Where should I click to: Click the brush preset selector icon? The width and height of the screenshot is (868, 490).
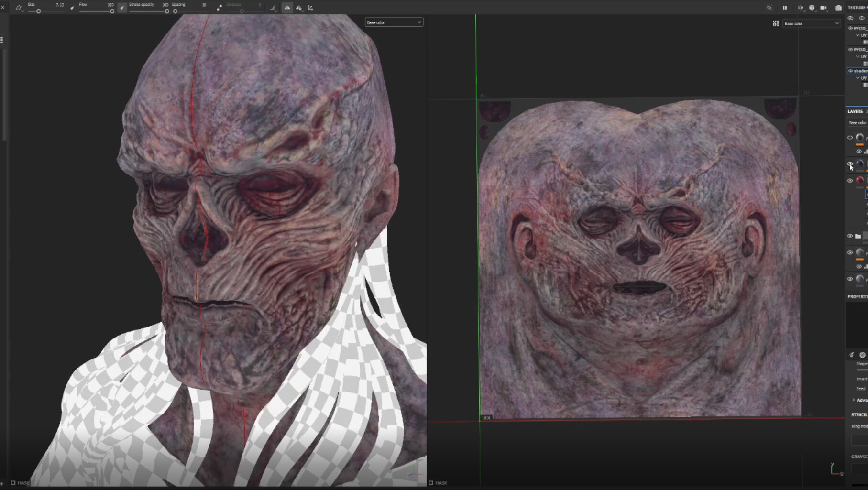coord(19,8)
